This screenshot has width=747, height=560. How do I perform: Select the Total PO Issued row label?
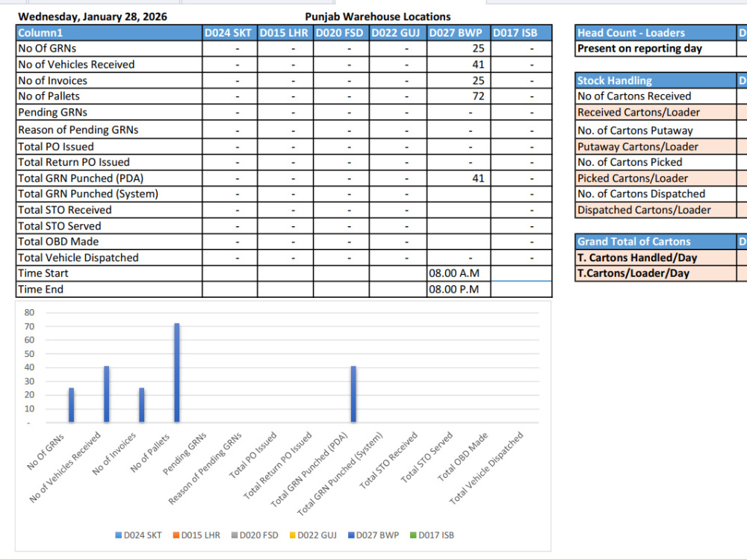point(109,146)
